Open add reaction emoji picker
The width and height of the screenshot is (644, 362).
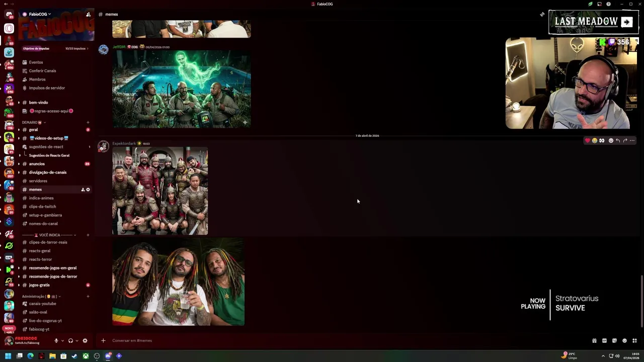point(611,141)
